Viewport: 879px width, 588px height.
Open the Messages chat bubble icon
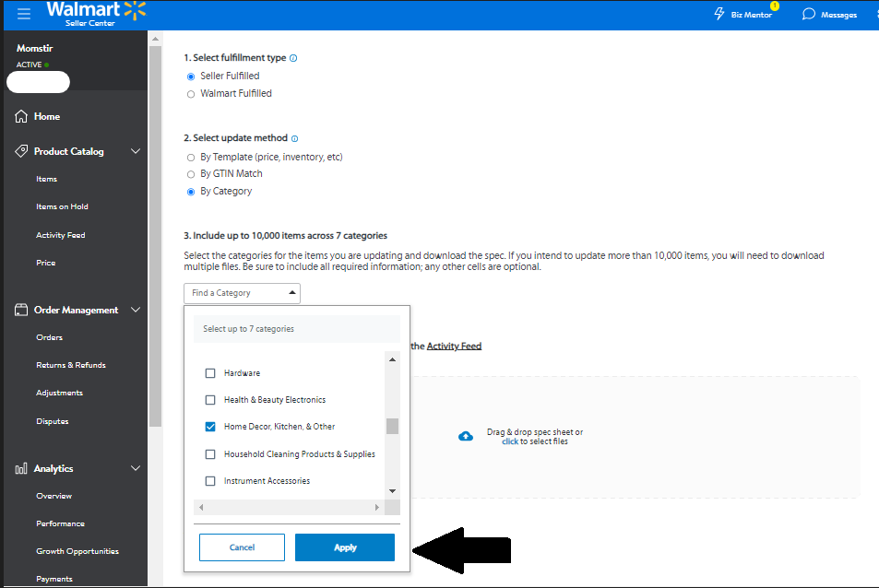point(808,14)
